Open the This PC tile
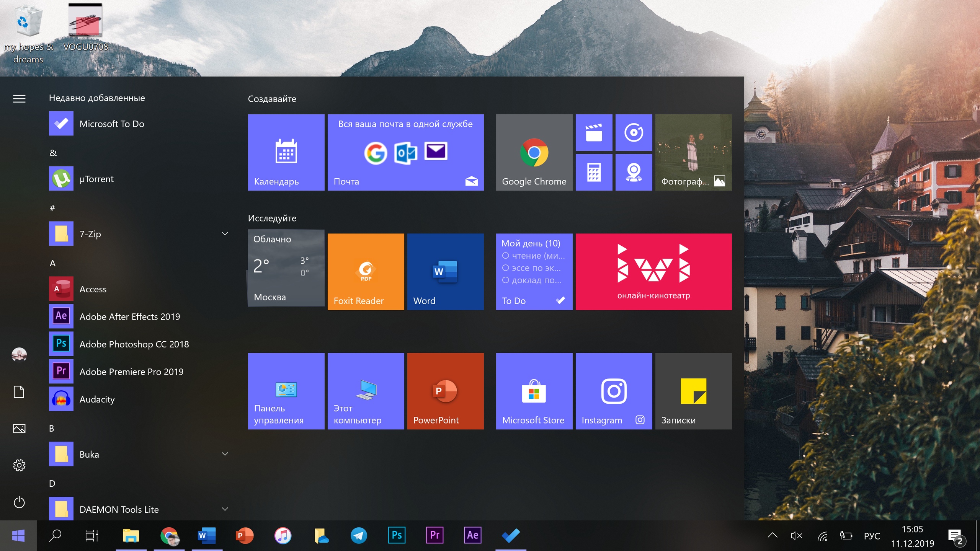Viewport: 980px width, 551px height. coord(366,391)
